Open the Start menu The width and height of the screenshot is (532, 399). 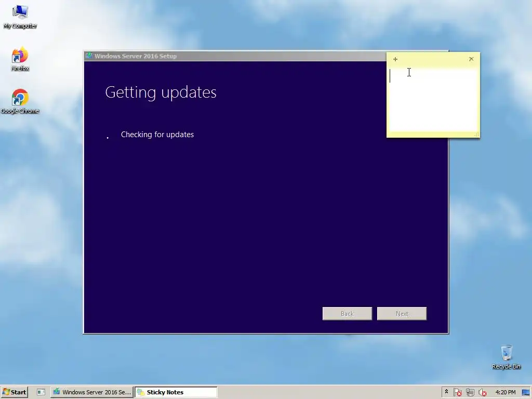[x=14, y=392]
